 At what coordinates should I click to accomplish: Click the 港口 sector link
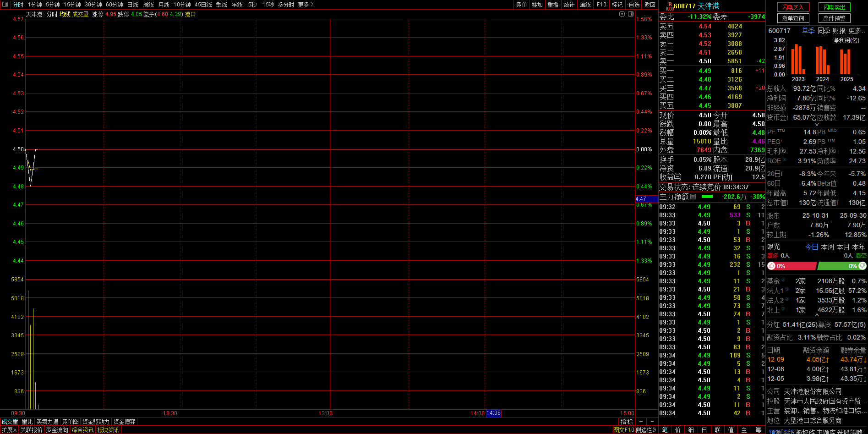(190, 15)
